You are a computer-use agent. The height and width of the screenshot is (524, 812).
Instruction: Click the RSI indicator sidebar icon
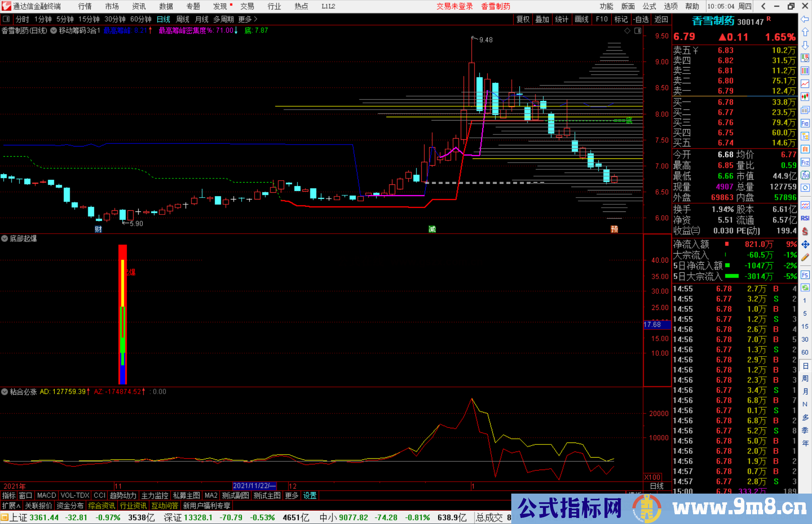(805, 218)
